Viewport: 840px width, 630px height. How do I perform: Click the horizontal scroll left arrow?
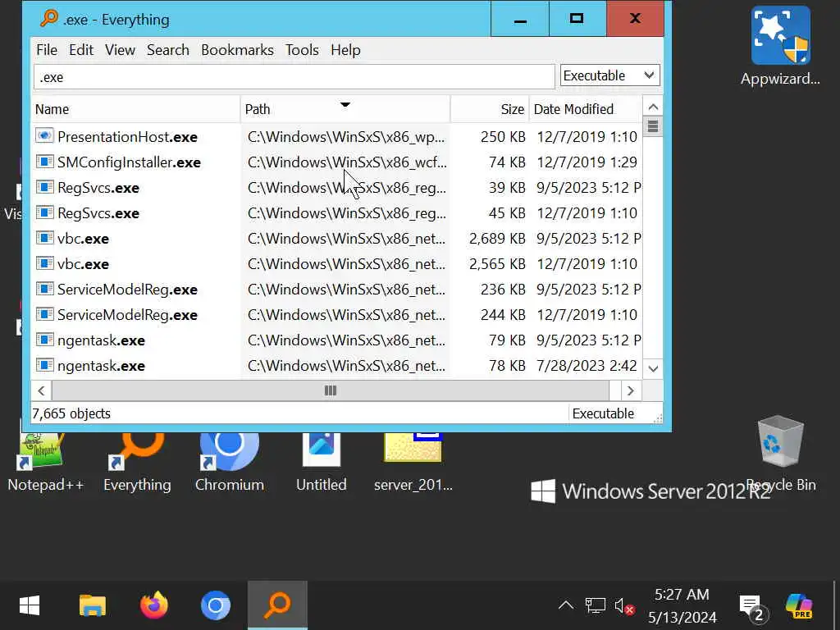(41, 390)
